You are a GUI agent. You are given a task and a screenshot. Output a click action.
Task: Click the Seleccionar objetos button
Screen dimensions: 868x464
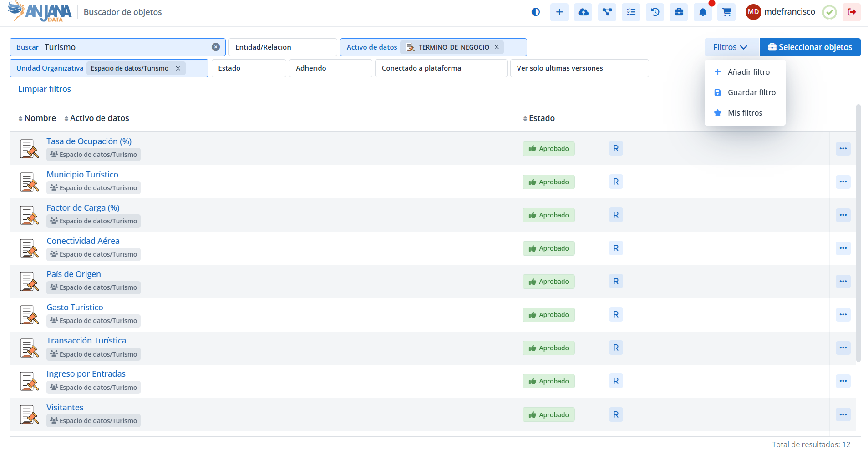click(x=810, y=47)
